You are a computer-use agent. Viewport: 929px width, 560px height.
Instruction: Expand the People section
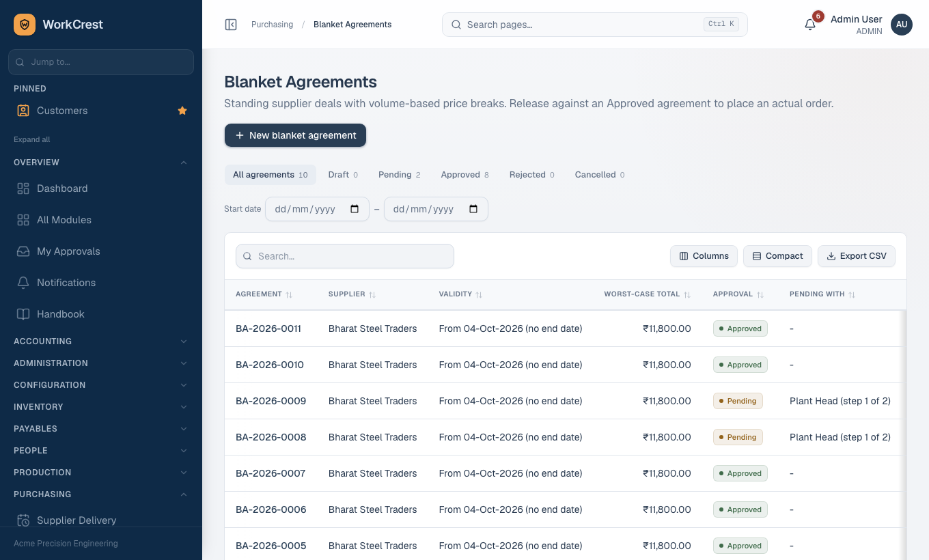point(101,451)
